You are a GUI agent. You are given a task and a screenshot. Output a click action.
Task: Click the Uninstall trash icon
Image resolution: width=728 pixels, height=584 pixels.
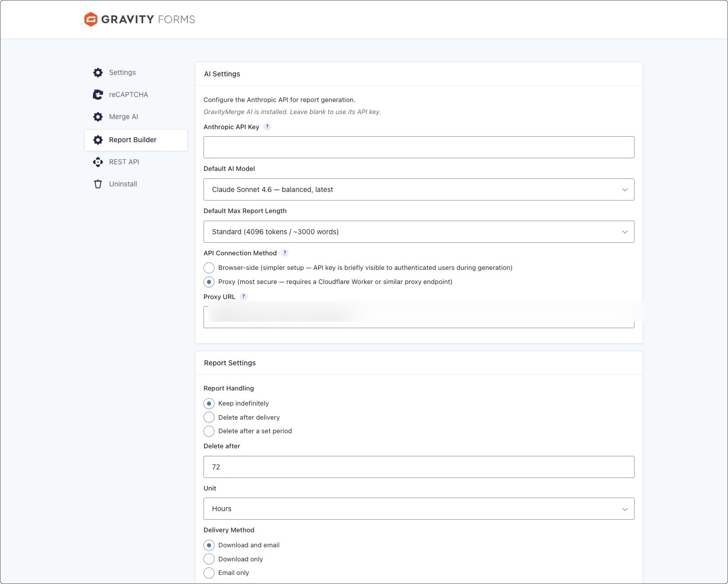coord(98,184)
